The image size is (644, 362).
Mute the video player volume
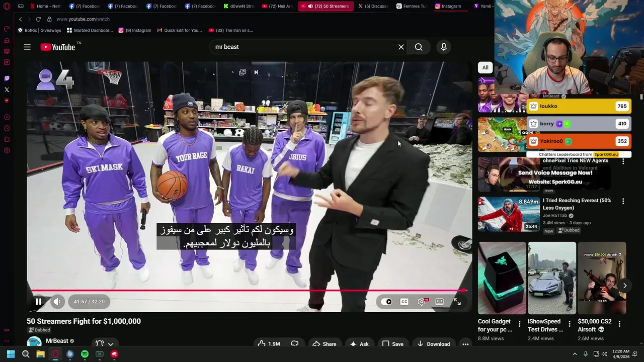57,302
